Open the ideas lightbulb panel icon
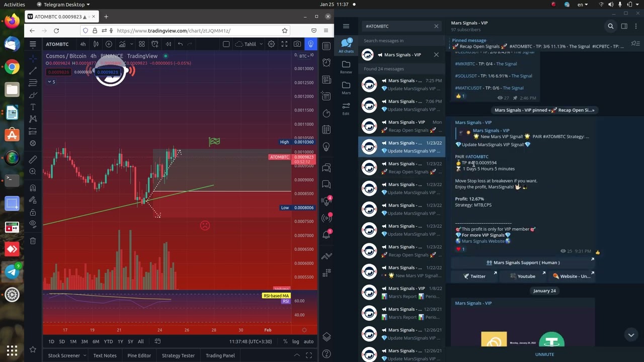 327,146
